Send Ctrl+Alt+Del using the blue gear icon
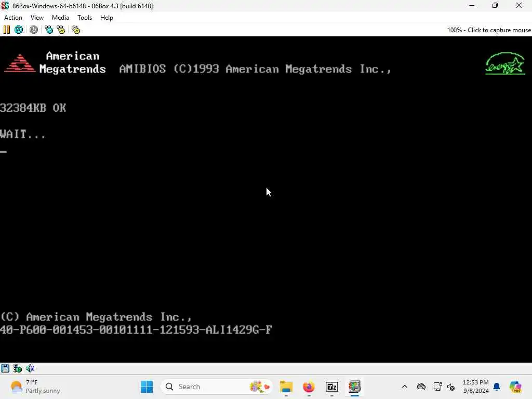 (49, 30)
